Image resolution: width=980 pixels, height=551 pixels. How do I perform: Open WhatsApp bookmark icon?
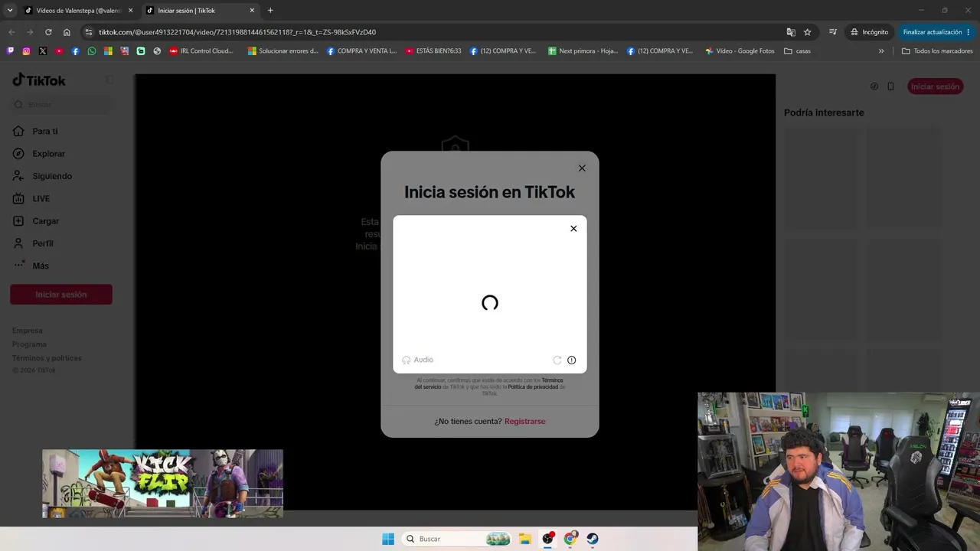coord(92,51)
